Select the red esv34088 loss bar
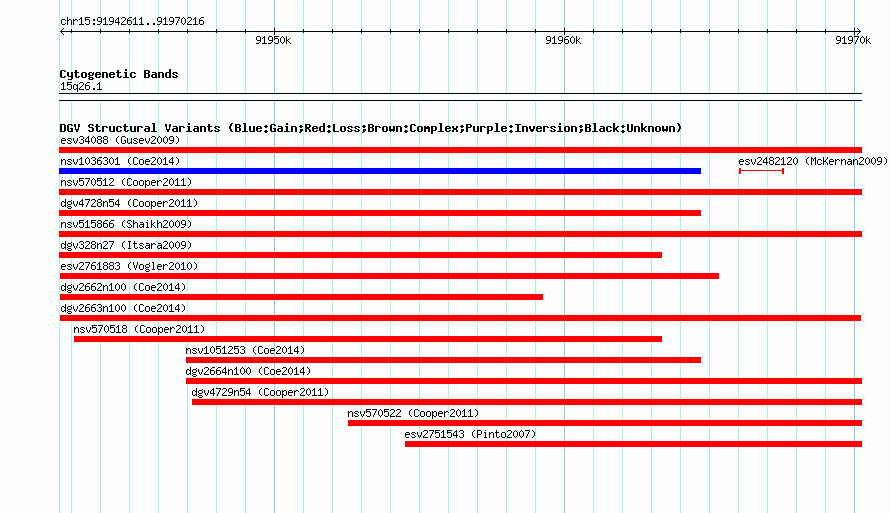Viewport: 890px width, 513px height. (460, 150)
